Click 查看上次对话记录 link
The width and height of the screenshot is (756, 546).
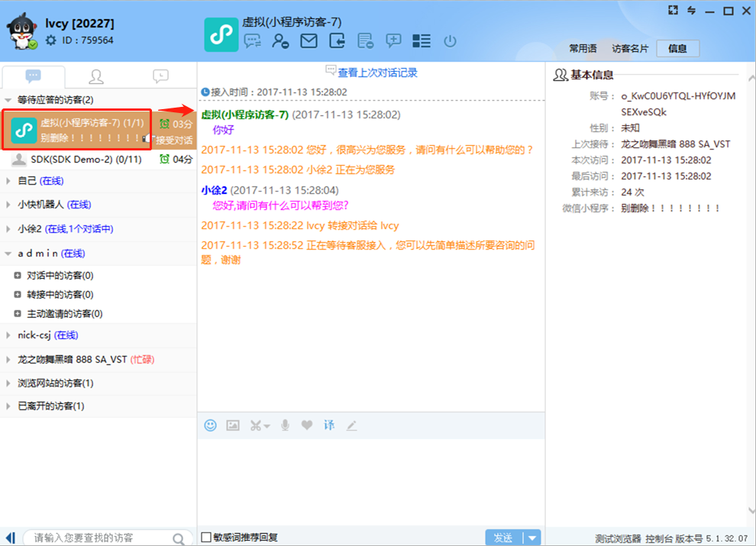click(377, 73)
